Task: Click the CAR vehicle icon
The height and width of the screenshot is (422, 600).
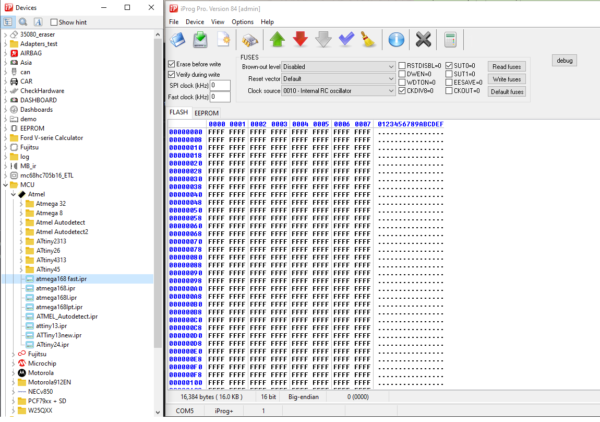Action: 14,81
